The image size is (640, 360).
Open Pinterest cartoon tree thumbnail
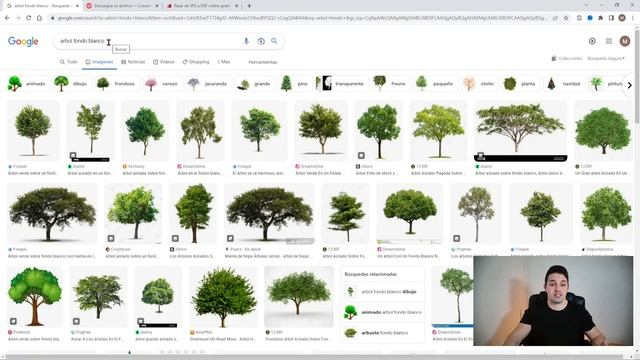tap(35, 297)
